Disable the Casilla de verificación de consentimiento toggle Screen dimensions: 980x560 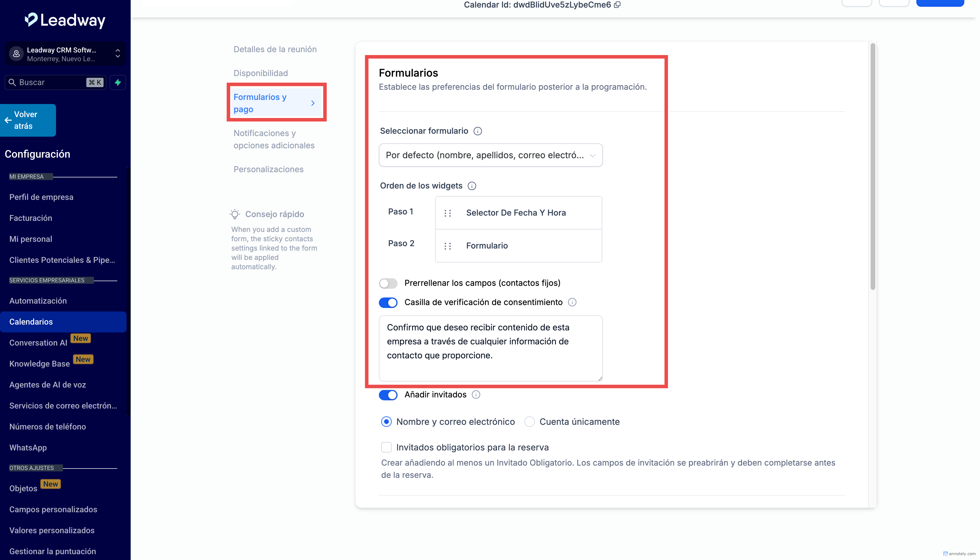pyautogui.click(x=388, y=303)
